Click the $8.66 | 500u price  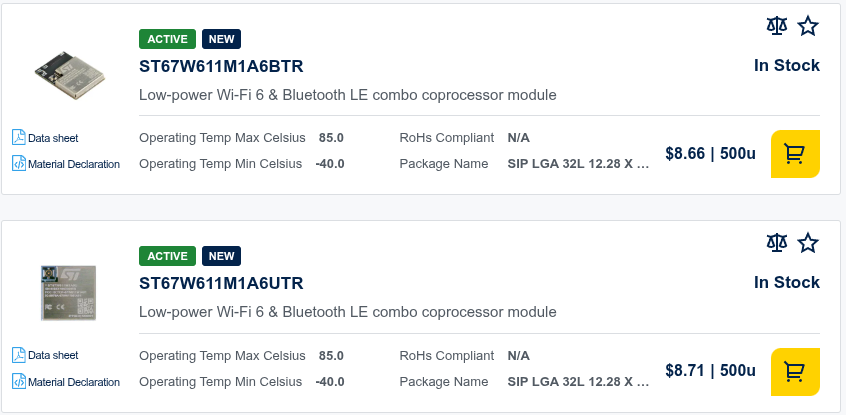coord(710,154)
